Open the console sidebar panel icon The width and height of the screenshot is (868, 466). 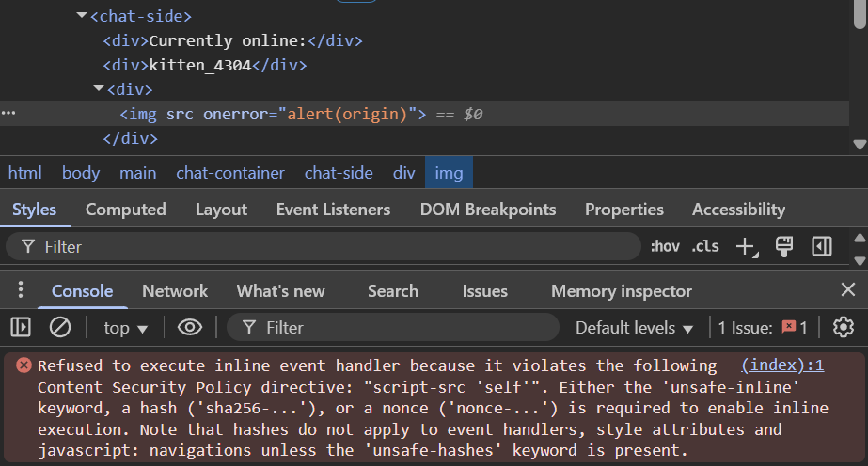[21, 328]
